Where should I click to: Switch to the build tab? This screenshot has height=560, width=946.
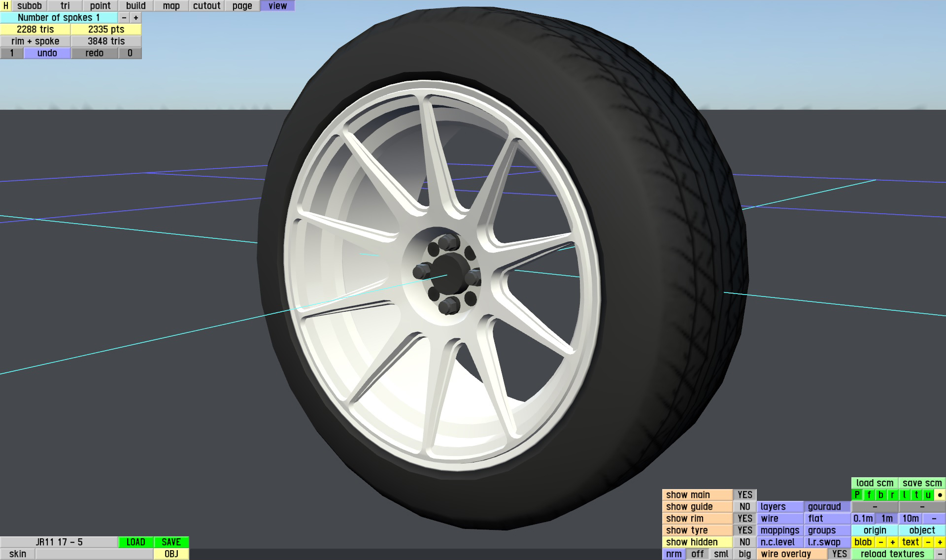point(135,6)
